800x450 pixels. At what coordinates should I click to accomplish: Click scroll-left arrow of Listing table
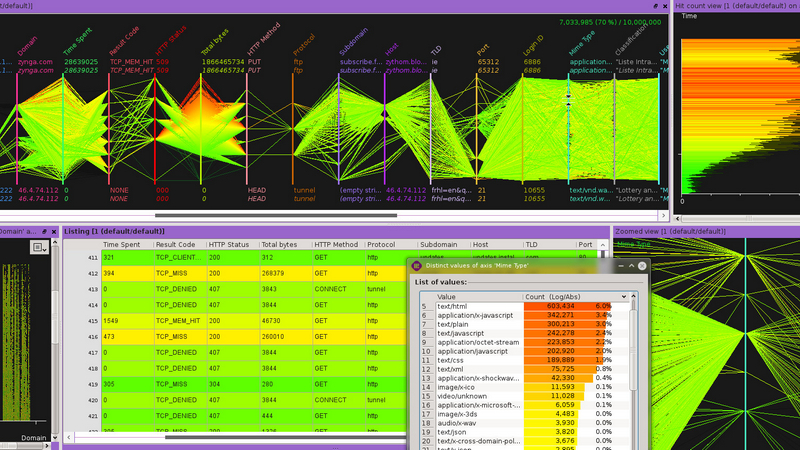(x=69, y=437)
